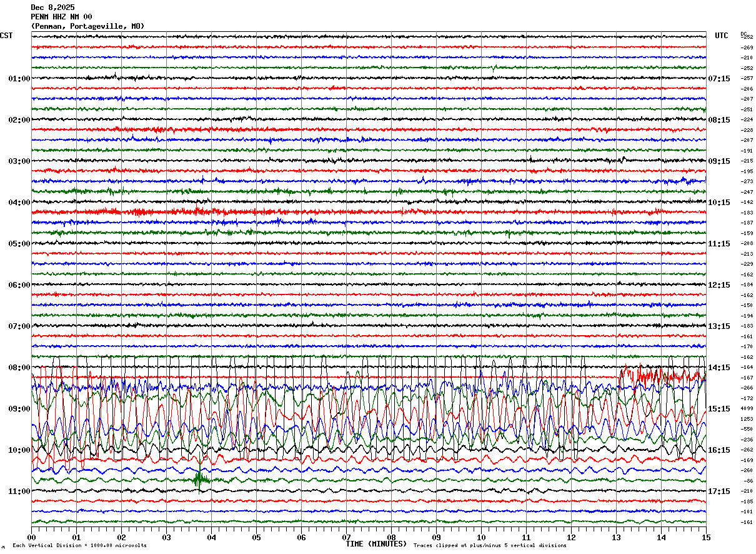The image size is (756, 554).
Task: Click the 17:15 UTC time label
Action: pyautogui.click(x=719, y=491)
